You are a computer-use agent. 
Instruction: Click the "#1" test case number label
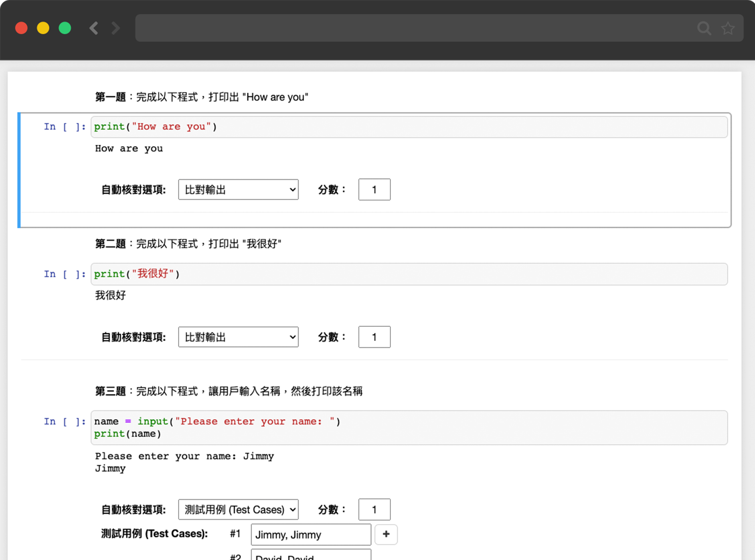235,534
